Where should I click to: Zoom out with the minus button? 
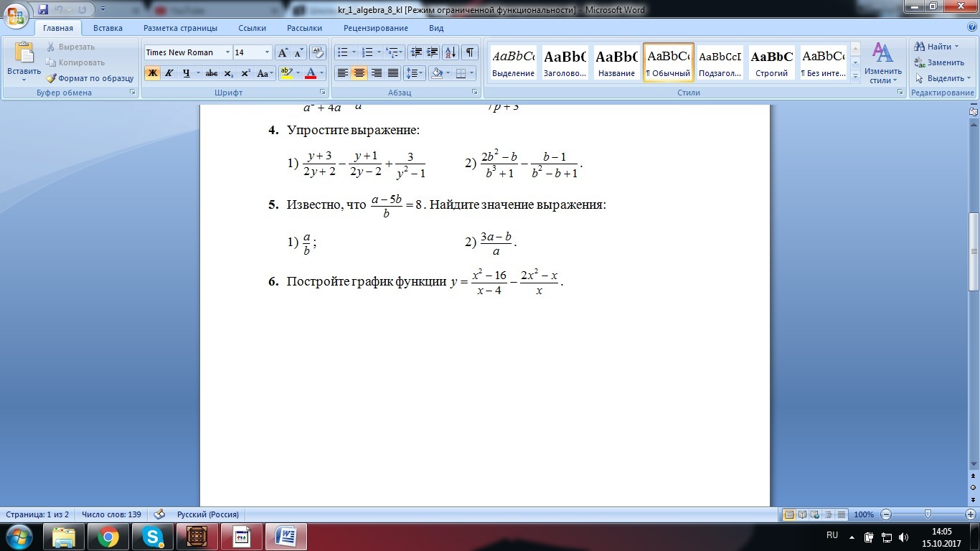[x=886, y=514]
